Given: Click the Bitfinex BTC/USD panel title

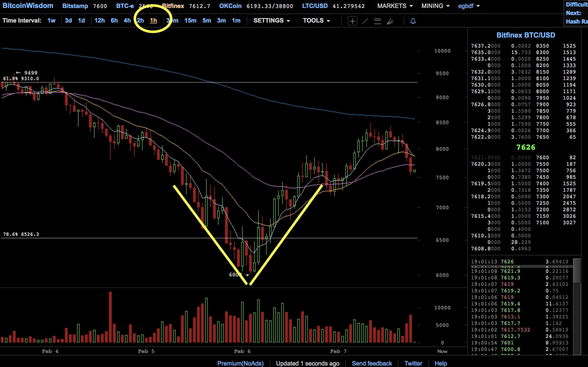Looking at the screenshot, I should pyautogui.click(x=526, y=35).
